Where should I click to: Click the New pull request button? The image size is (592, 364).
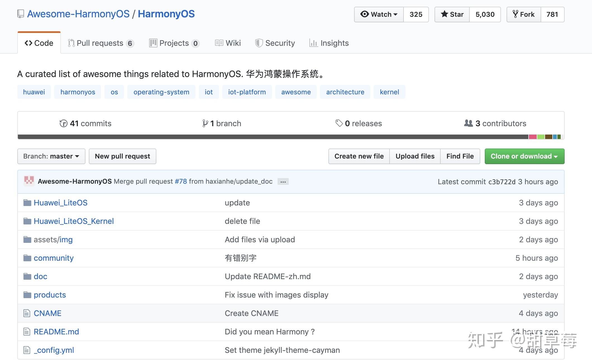123,156
